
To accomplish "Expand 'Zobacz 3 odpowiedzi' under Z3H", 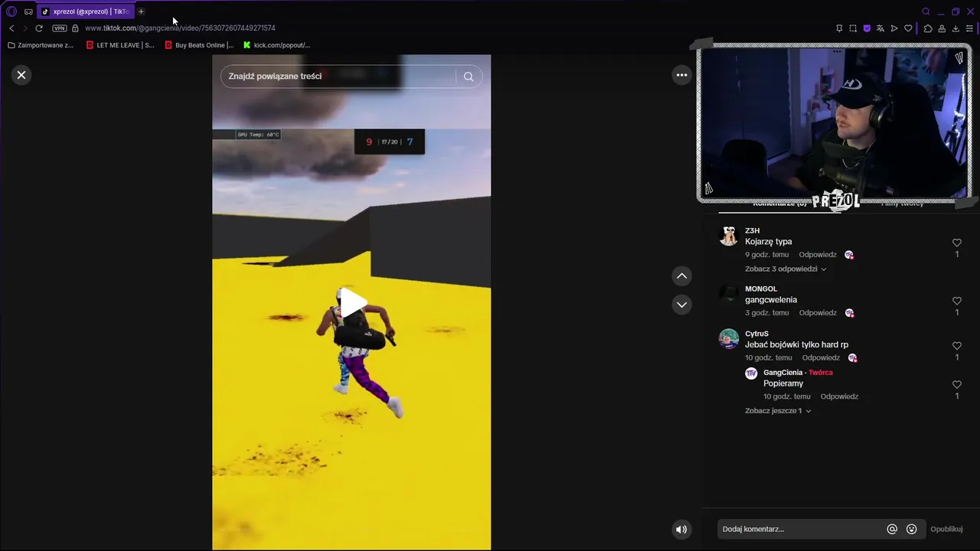I will [x=786, y=269].
